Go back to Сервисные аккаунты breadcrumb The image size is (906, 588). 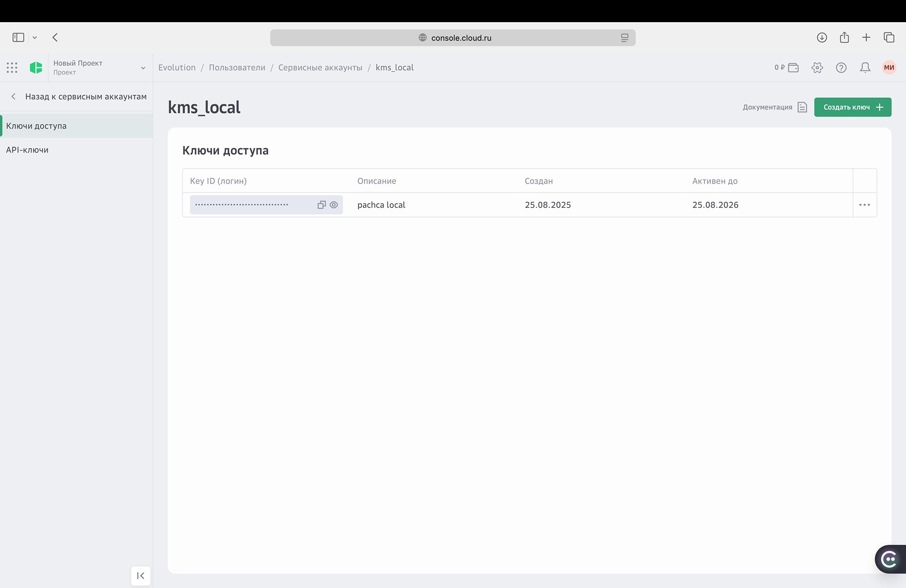point(320,67)
